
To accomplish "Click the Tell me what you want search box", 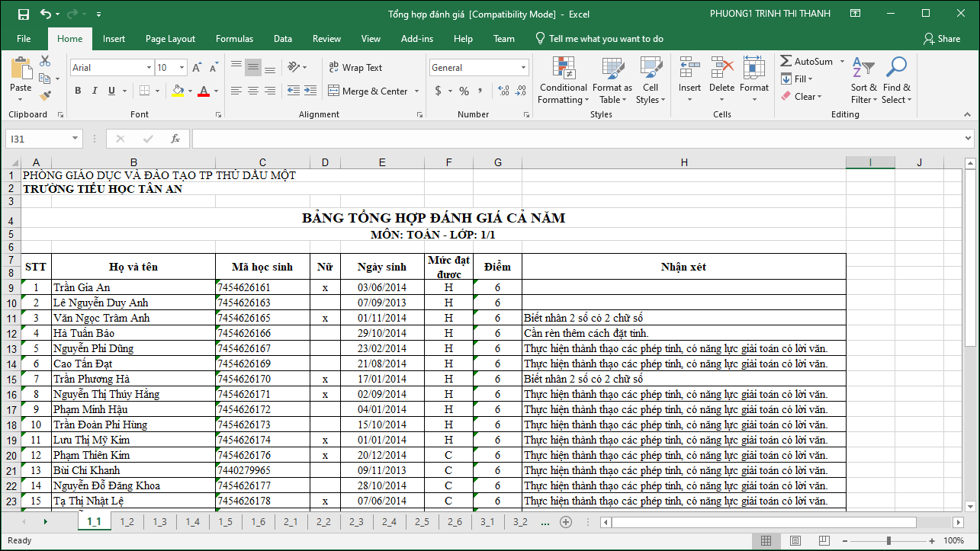I will click(606, 39).
